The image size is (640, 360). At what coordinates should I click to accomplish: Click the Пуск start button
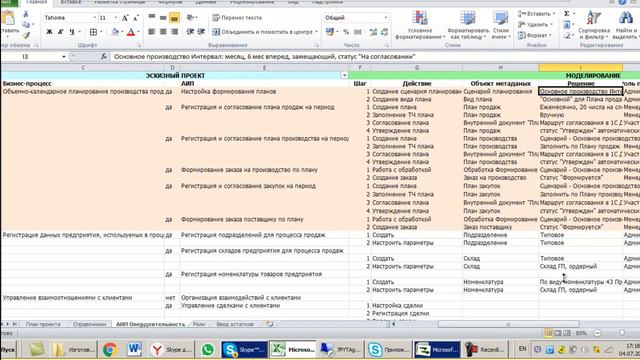[7, 350]
